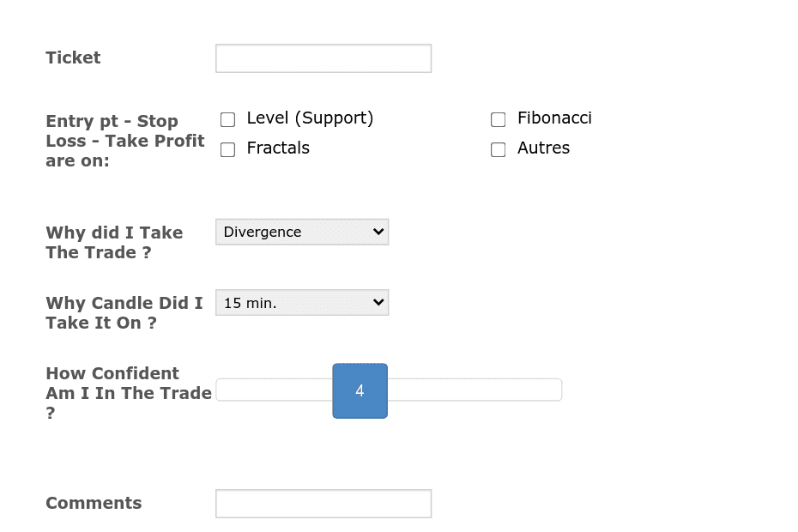Click the Comments label
798x532 pixels.
click(x=94, y=504)
